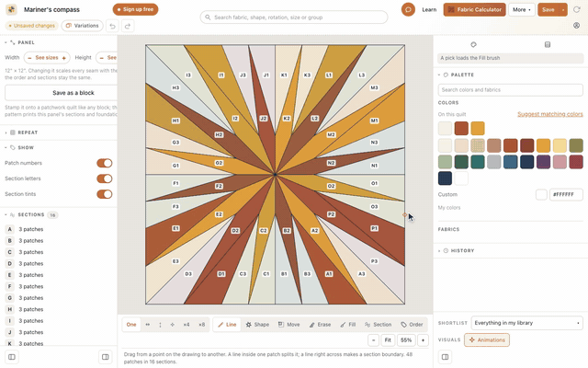
Task: Select section J row
Action: click(x=59, y=332)
